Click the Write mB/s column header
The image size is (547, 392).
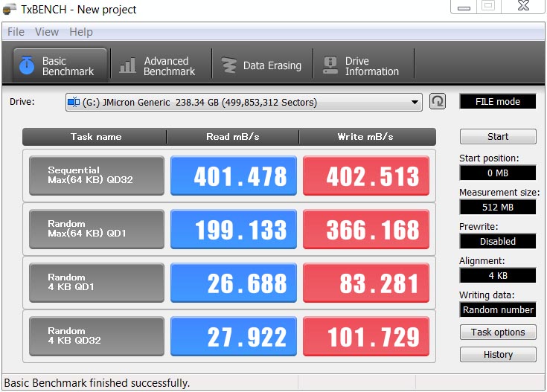click(x=368, y=137)
